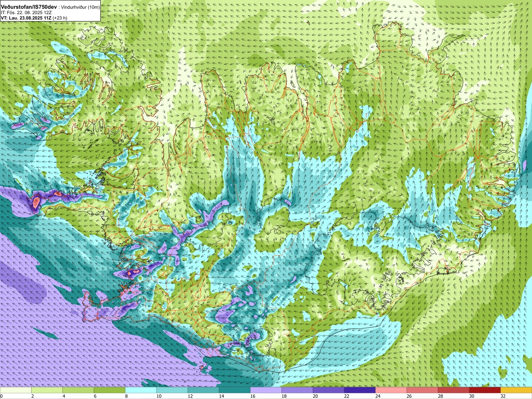Click the legend value "30"
The width and height of the screenshot is (532, 399).
coord(472,396)
